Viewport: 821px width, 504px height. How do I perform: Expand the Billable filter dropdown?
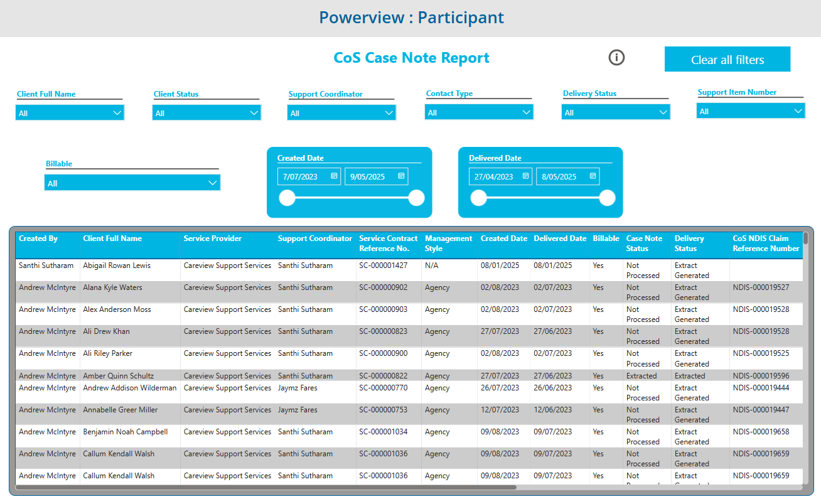[x=132, y=183]
